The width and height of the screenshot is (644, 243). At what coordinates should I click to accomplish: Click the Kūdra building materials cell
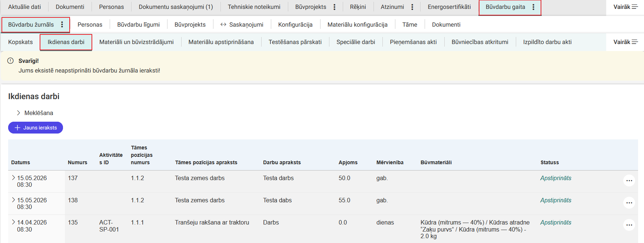pyautogui.click(x=475, y=229)
